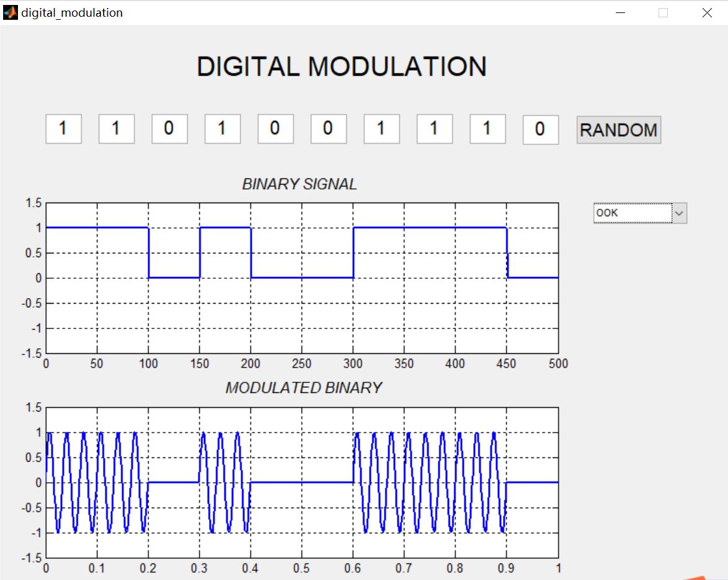Screen dimensions: 728x580
Task: Focus the ninth bit input field
Action: [x=487, y=128]
